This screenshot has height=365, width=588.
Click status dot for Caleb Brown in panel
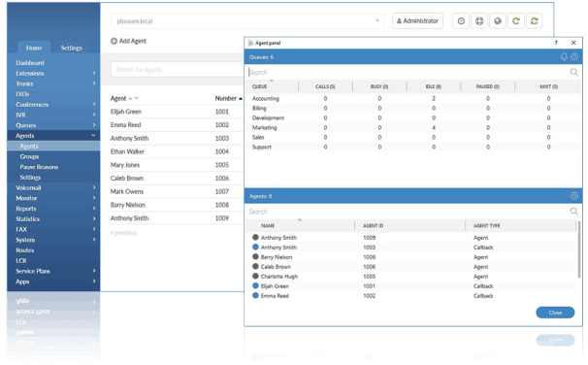coord(255,266)
